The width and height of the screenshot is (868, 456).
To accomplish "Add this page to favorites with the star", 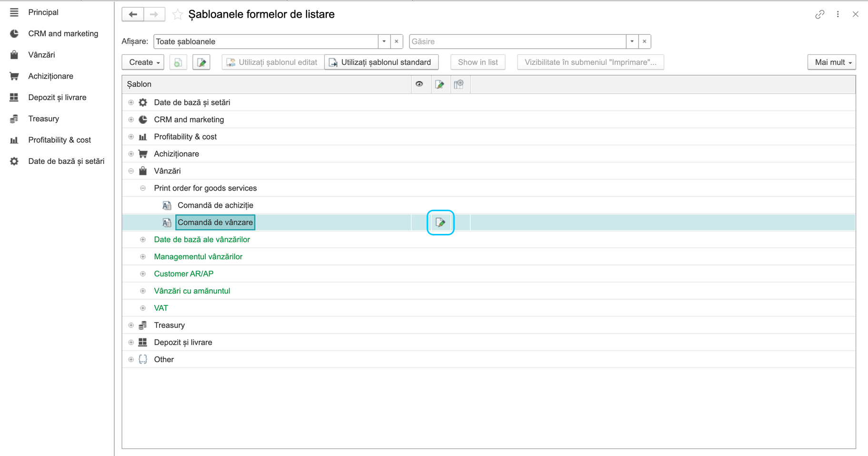I will (178, 14).
